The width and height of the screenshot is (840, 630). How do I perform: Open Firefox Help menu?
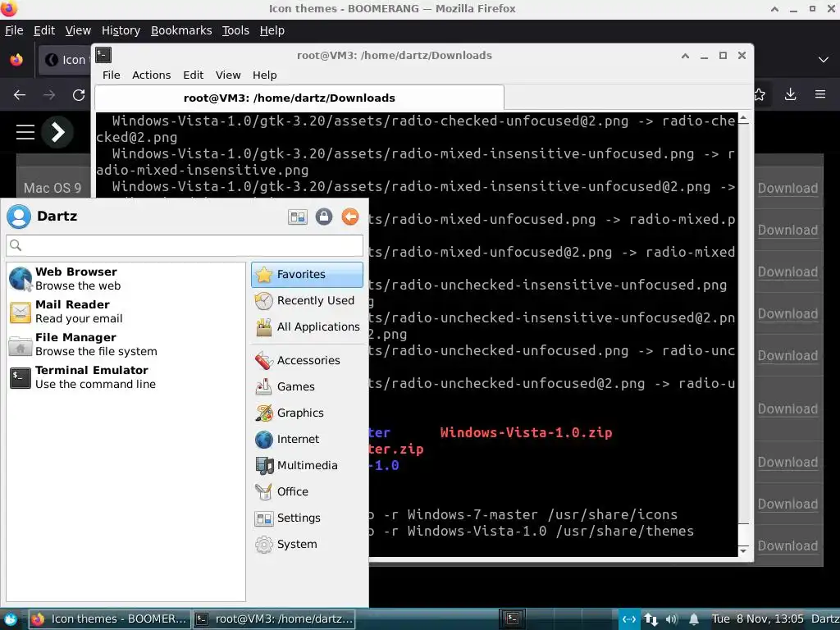tap(272, 30)
